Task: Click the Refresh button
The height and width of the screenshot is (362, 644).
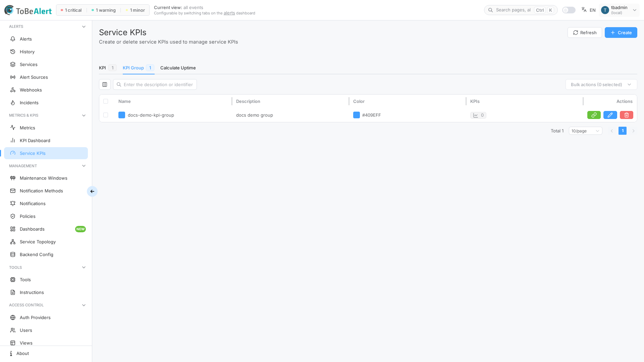Action: tap(585, 33)
